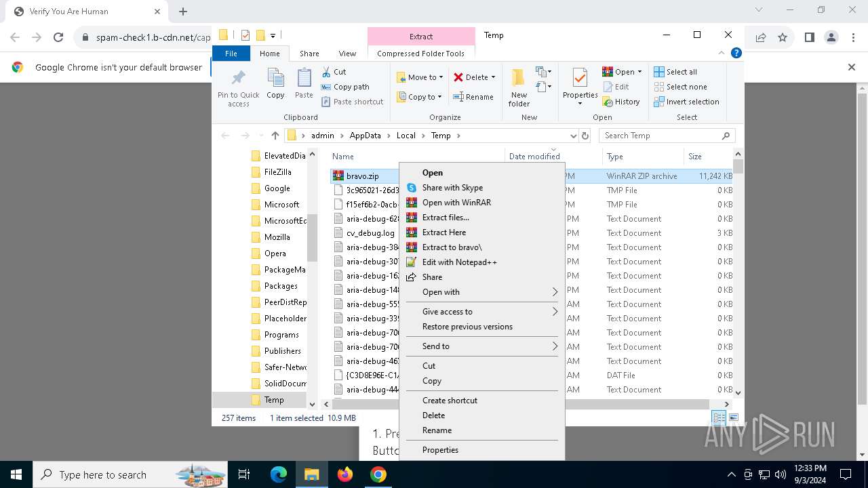Choose Edit with Notepad++

[x=482, y=262]
